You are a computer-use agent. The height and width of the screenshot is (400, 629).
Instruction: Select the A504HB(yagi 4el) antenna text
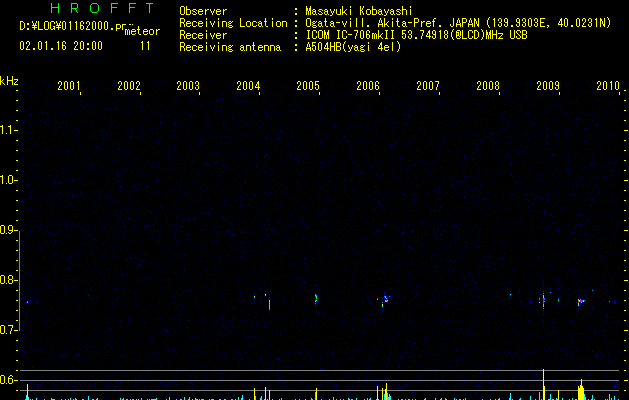click(353, 47)
